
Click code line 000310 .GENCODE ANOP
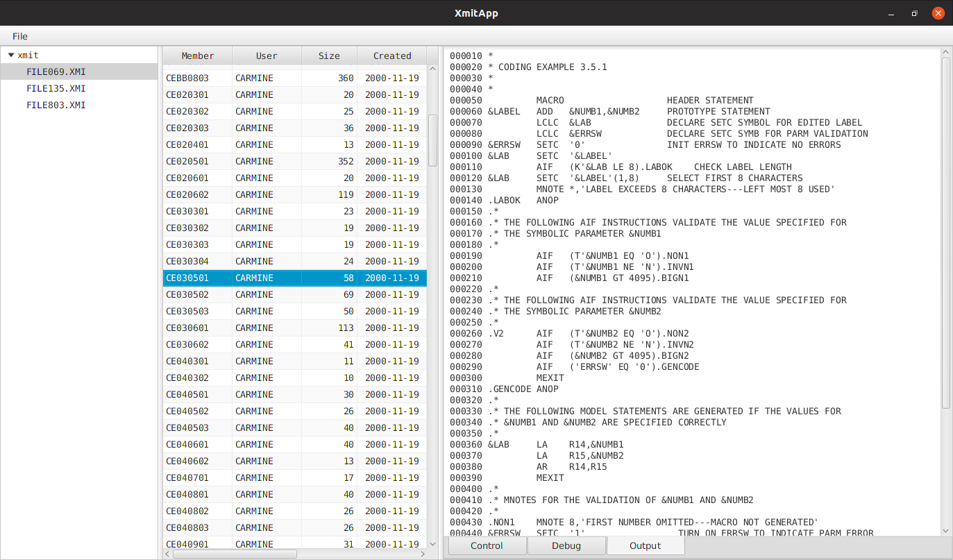(504, 389)
